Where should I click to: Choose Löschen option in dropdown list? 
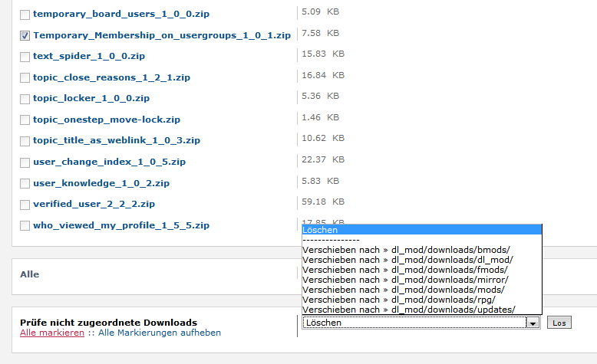point(421,230)
